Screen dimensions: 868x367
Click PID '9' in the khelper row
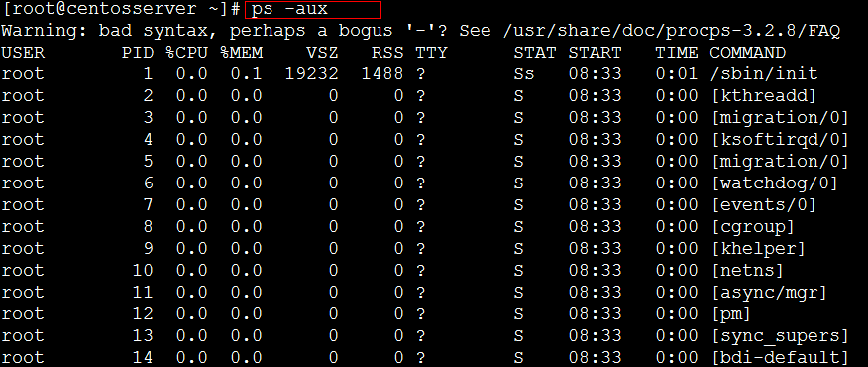point(149,249)
